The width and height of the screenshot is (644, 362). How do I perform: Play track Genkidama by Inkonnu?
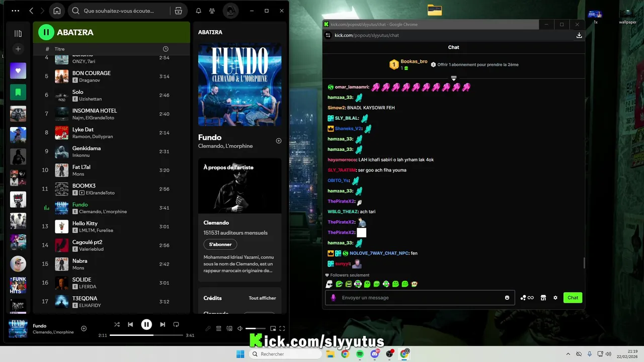point(111,151)
